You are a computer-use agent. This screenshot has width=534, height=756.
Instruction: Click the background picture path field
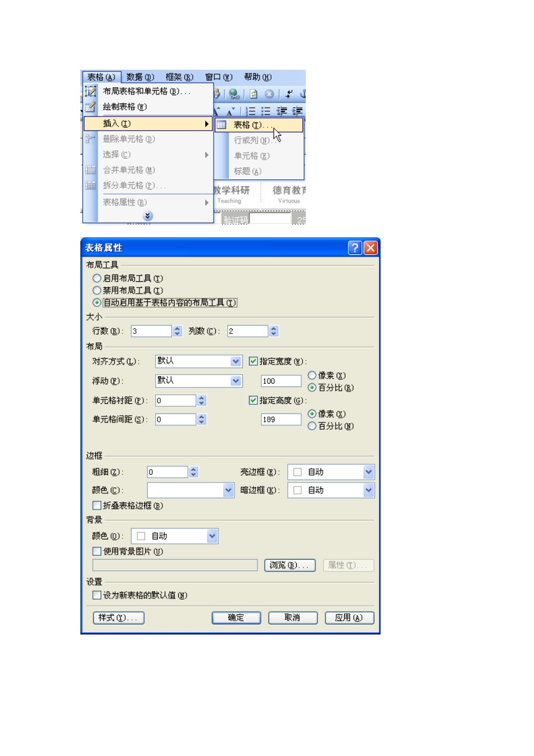pyautogui.click(x=175, y=565)
